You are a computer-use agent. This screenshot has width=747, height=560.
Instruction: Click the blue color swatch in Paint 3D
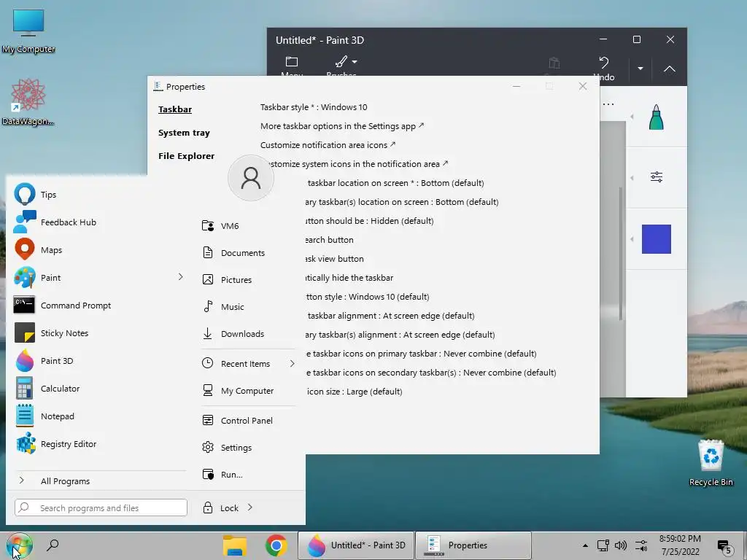tap(656, 239)
